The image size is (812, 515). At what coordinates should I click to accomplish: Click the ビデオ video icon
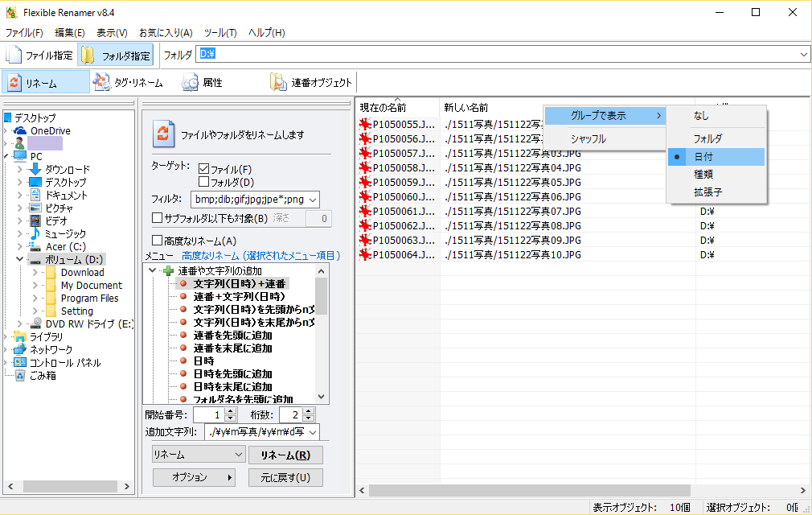pyautogui.click(x=35, y=220)
